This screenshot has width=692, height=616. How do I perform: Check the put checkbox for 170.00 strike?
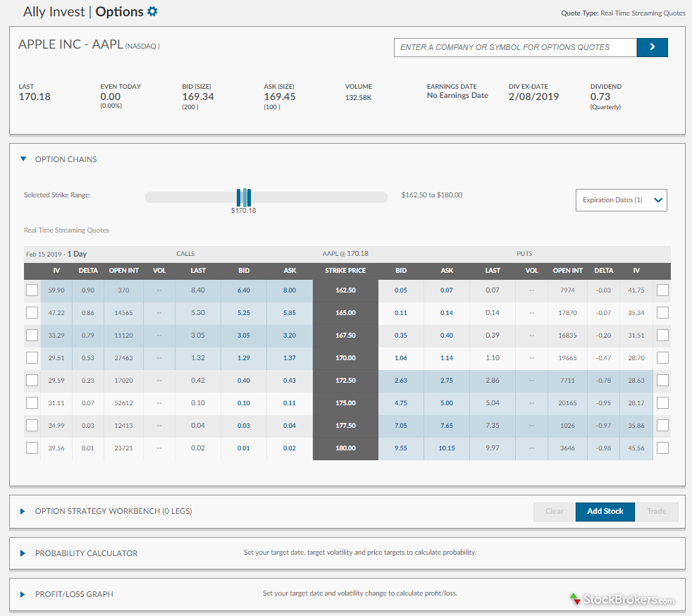(662, 357)
